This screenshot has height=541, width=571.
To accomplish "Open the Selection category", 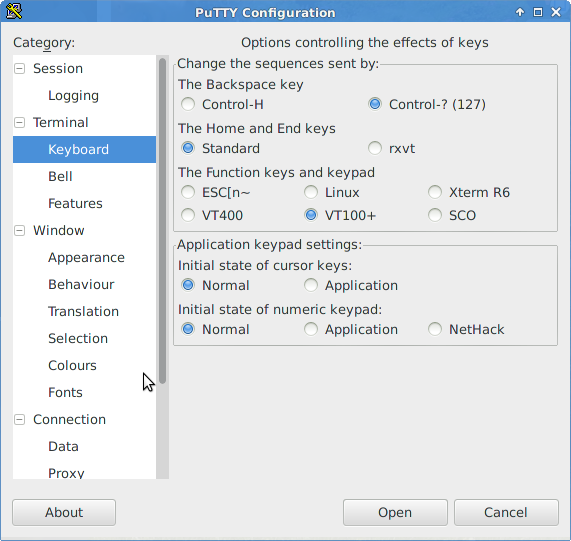I will pos(78,338).
